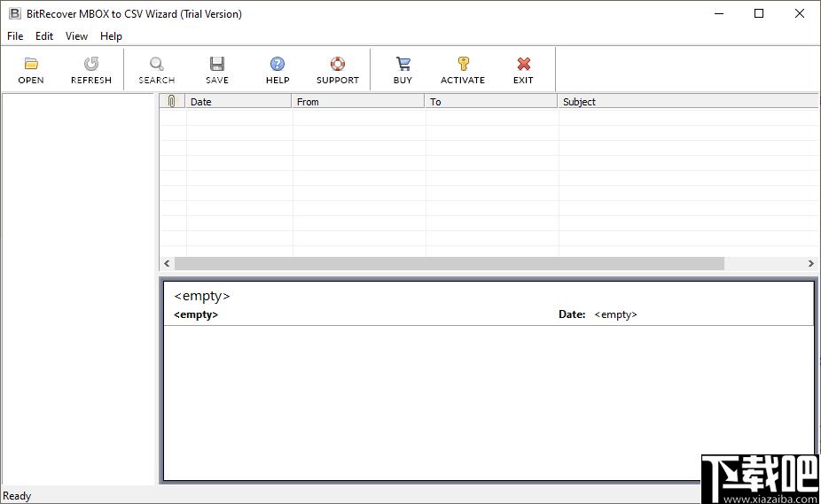Image resolution: width=821 pixels, height=504 pixels.
Task: Click the Ready status bar text
Action: (17, 496)
